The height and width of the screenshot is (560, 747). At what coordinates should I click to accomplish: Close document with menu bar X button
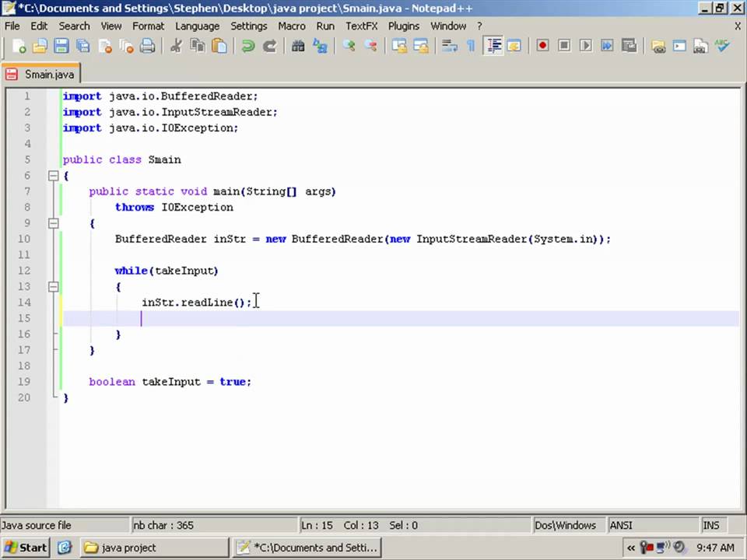738,26
